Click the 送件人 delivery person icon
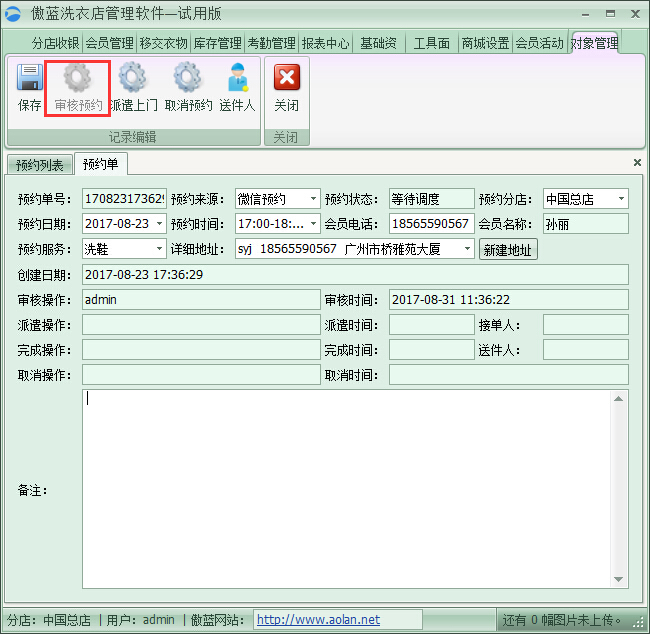Screen dimensions: 650x634 pyautogui.click(x=237, y=78)
